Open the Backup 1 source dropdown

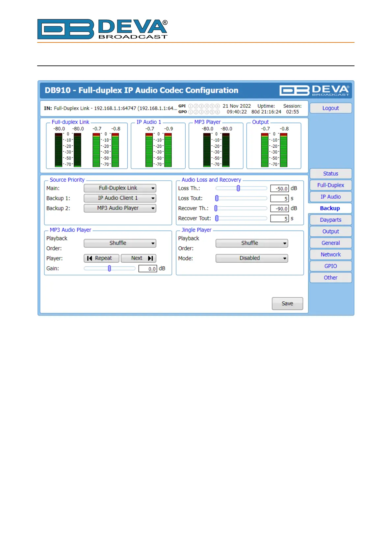click(x=120, y=198)
